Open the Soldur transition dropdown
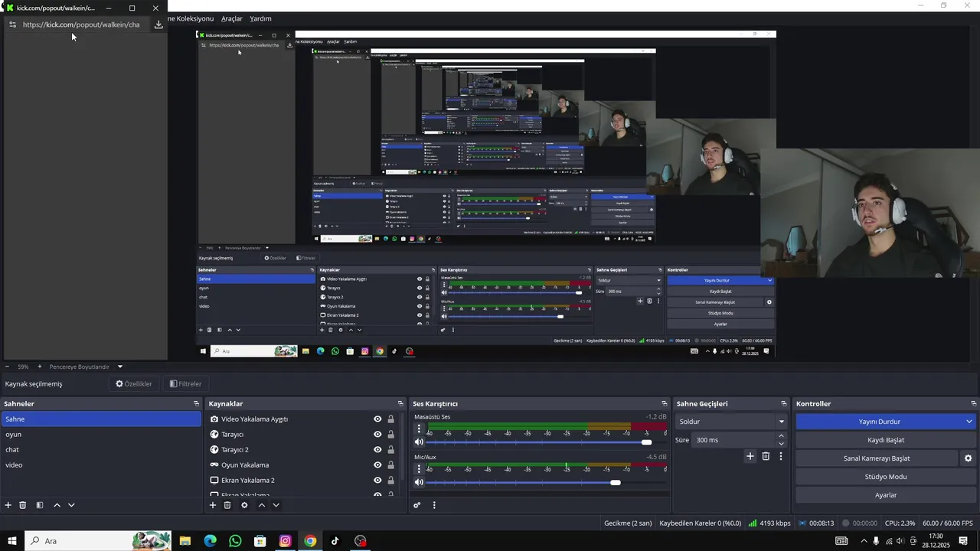 pos(731,422)
